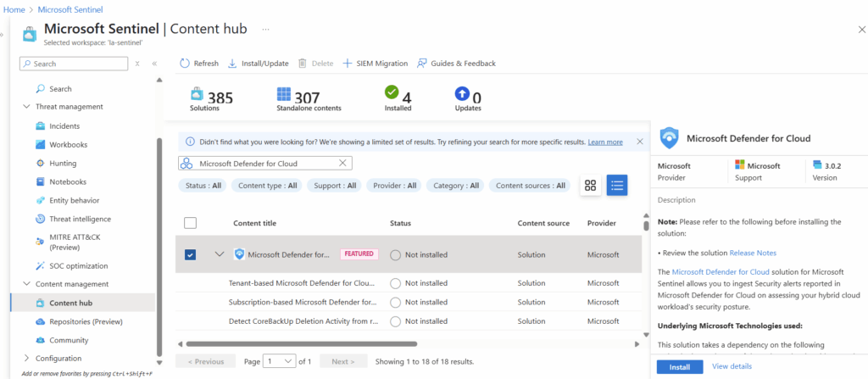The width and height of the screenshot is (868, 379).
Task: Collapse the Threat management section
Action: point(26,106)
